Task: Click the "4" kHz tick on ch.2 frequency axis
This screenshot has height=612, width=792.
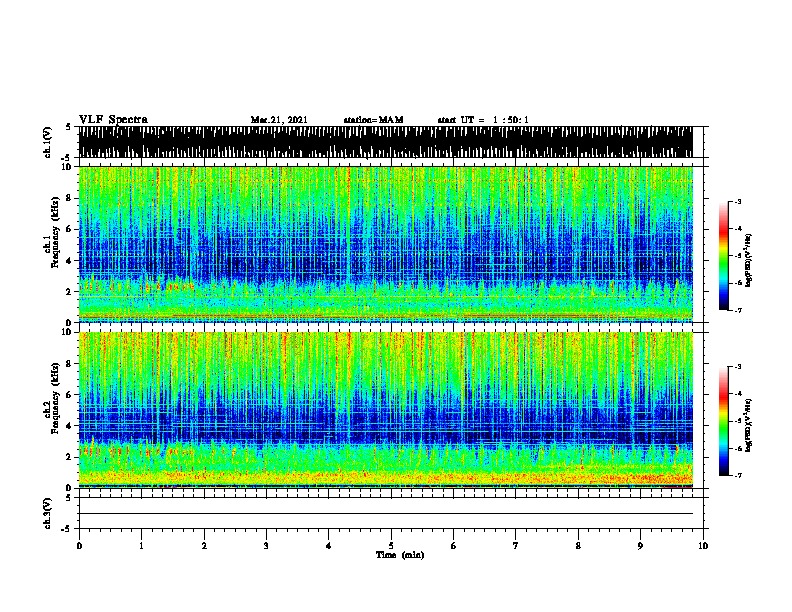Action: click(x=70, y=426)
